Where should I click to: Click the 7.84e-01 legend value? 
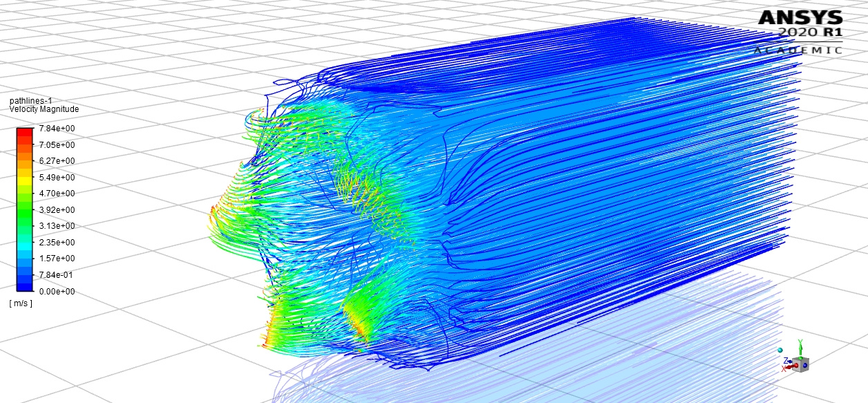click(57, 275)
